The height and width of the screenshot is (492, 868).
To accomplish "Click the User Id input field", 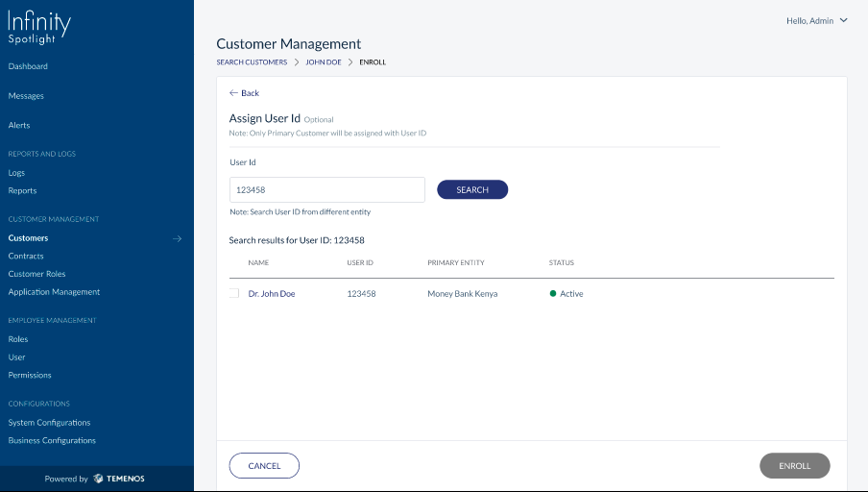I will (x=327, y=189).
